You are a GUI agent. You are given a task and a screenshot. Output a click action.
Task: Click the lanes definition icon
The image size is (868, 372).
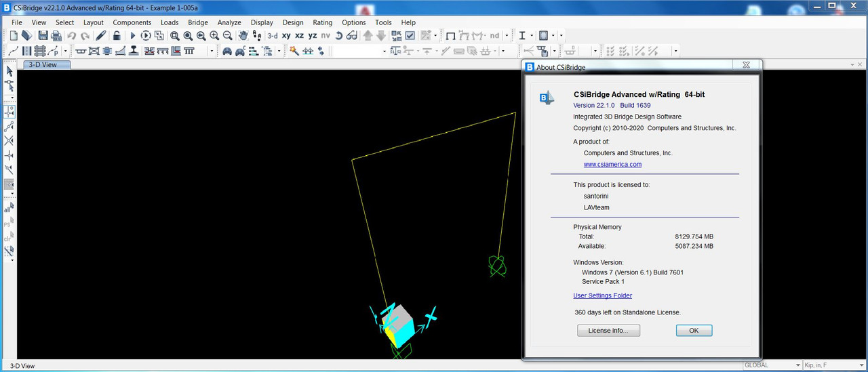click(27, 51)
